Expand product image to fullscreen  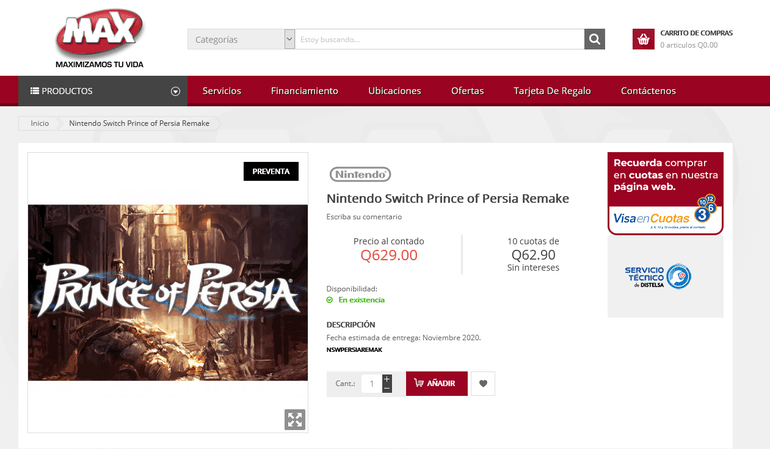[295, 419]
